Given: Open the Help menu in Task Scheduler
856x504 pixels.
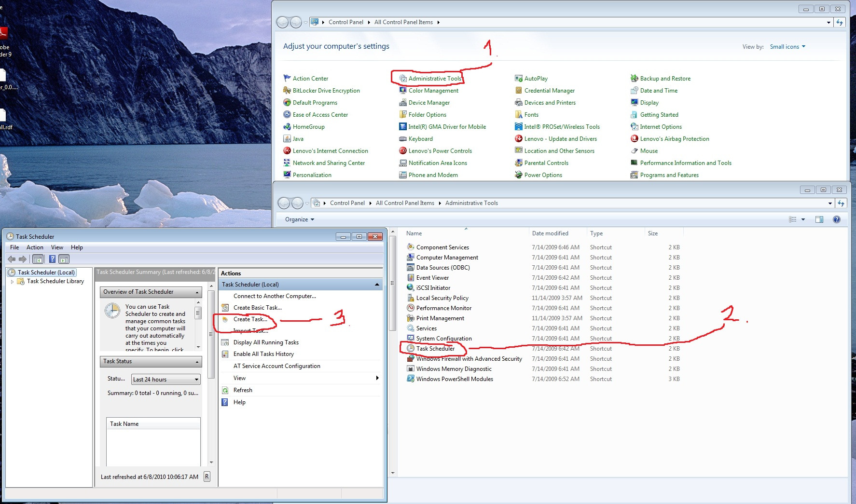Looking at the screenshot, I should coord(77,247).
